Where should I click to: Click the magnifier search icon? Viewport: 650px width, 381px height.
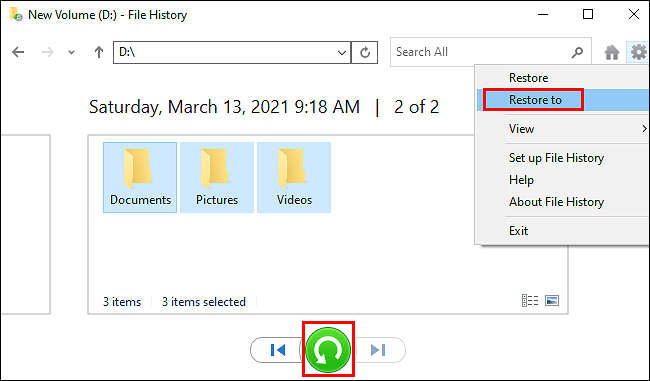pos(577,52)
